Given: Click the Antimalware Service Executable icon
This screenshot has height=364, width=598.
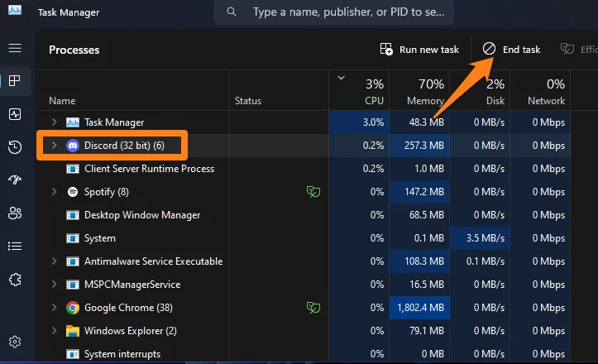Looking at the screenshot, I should pyautogui.click(x=73, y=261).
